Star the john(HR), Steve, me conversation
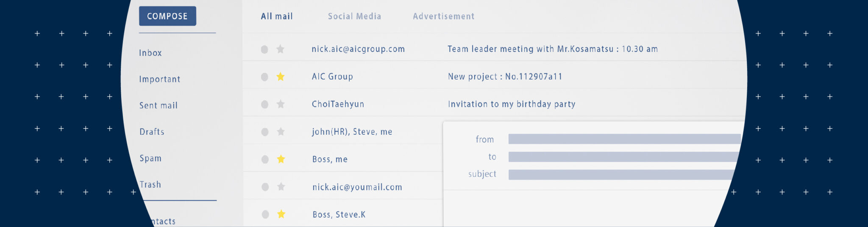Image resolution: width=868 pixels, height=227 pixels. [281, 132]
